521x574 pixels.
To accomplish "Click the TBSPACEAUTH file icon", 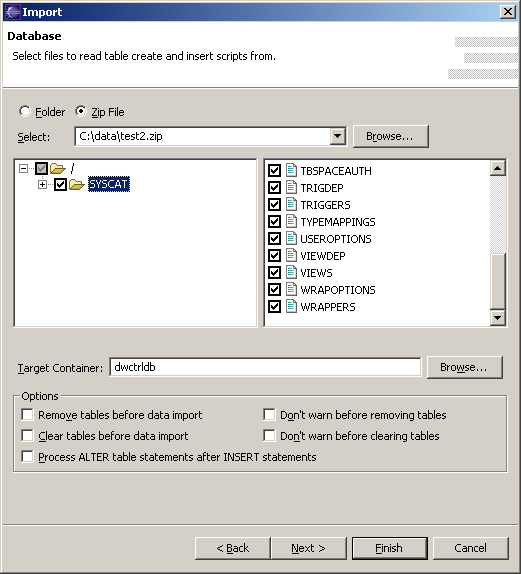I will [x=291, y=170].
